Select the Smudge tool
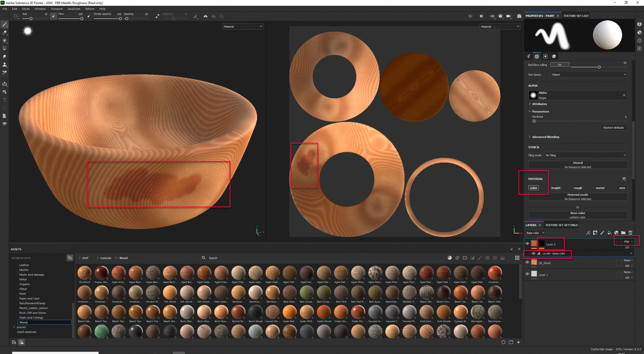The image size is (644, 354). 4,57
